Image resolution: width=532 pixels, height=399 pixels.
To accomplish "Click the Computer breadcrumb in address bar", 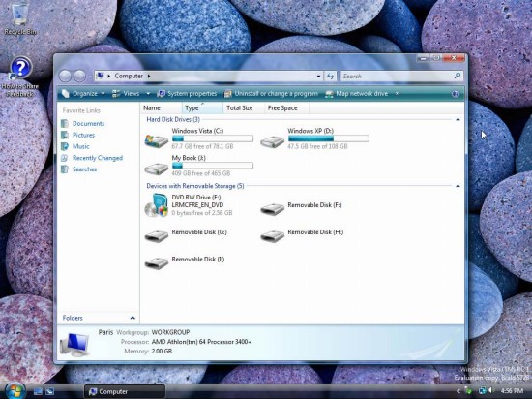I will 129,77.
